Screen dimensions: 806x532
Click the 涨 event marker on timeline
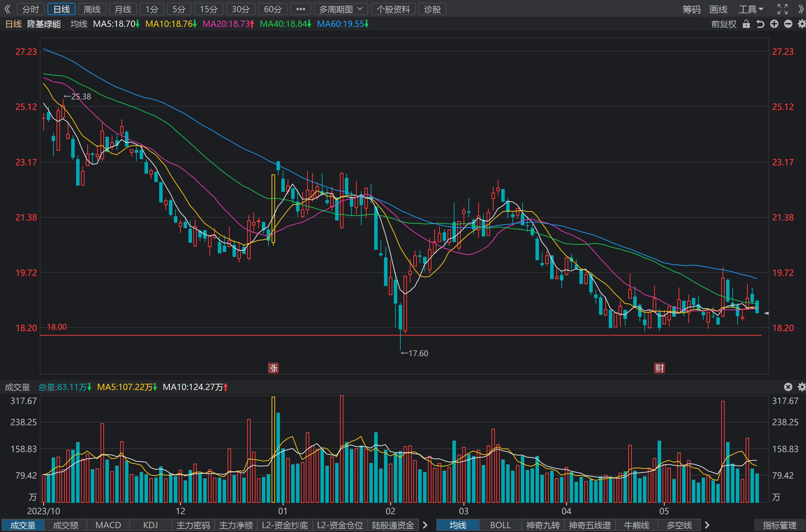click(x=273, y=368)
